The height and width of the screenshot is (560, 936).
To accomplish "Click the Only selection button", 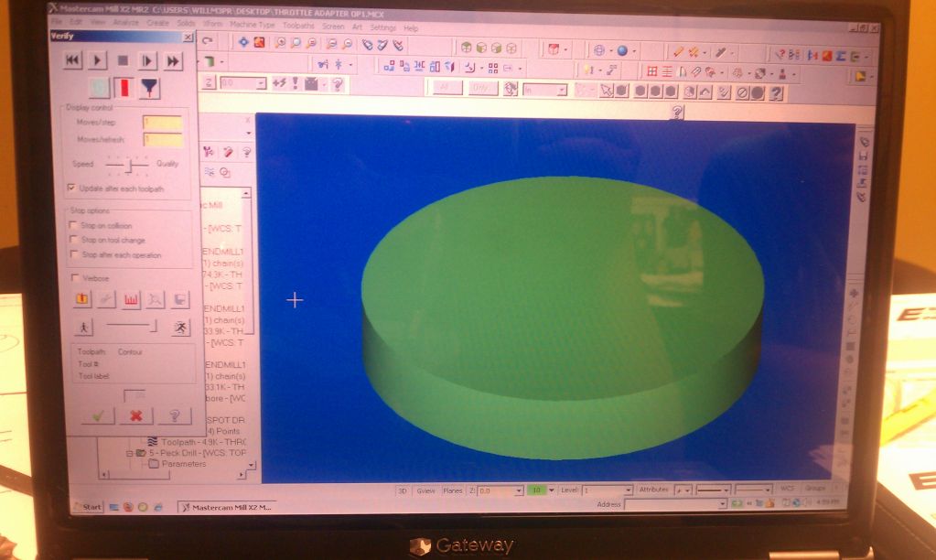I will tap(481, 89).
